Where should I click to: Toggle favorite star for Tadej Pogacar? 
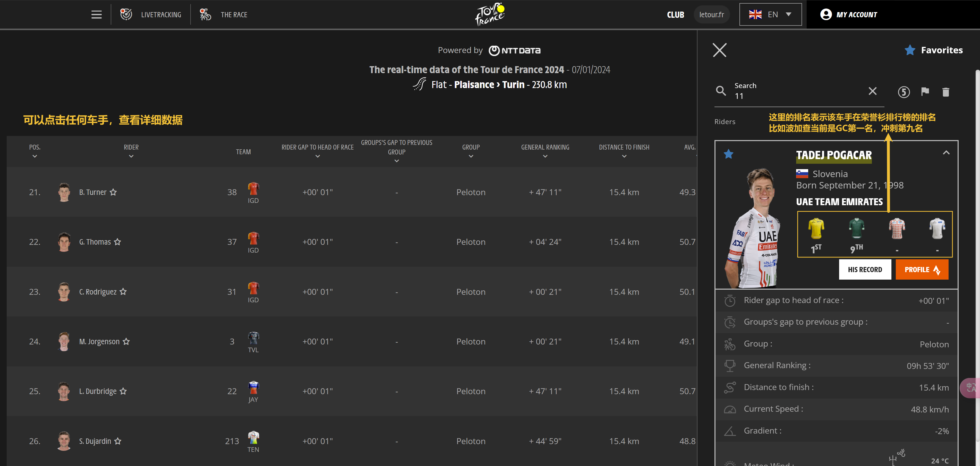[729, 154]
